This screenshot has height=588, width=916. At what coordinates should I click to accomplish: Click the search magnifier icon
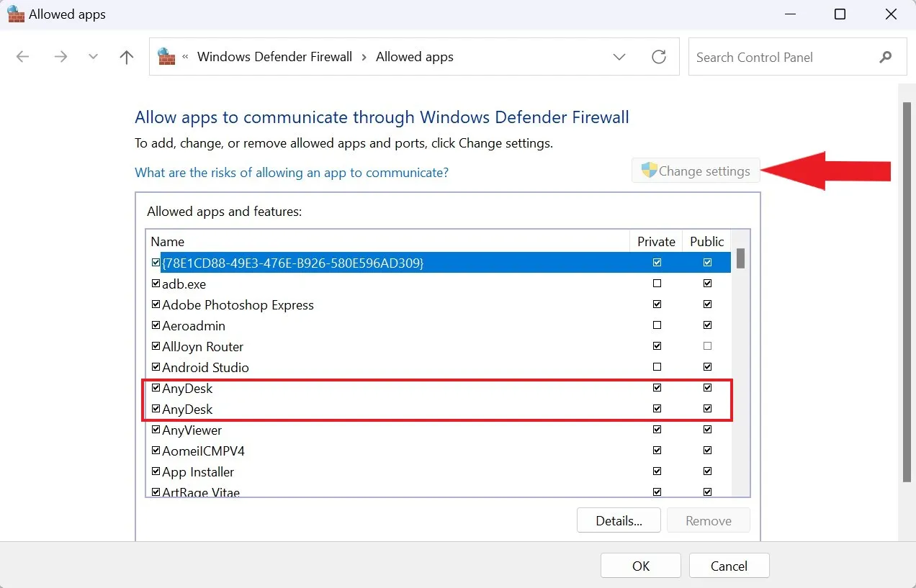tap(886, 57)
